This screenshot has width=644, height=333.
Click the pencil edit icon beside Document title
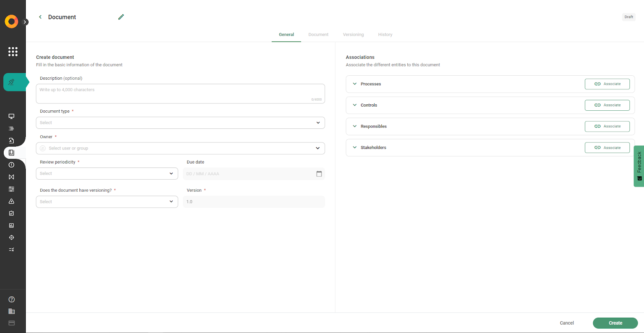pyautogui.click(x=121, y=17)
